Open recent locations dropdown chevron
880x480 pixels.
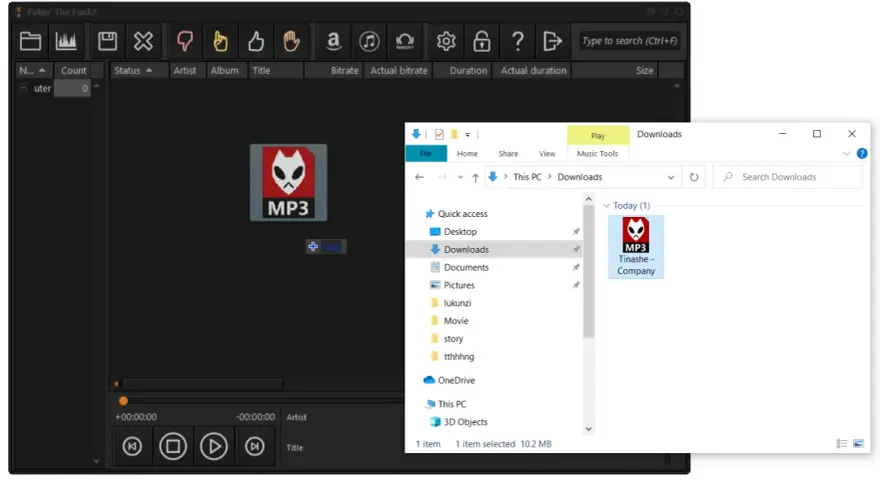tap(460, 177)
